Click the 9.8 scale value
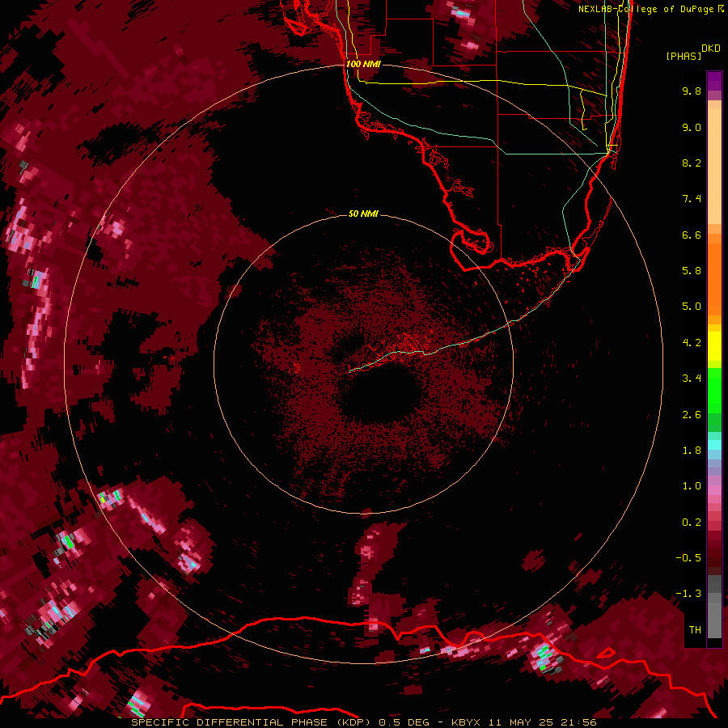The width and height of the screenshot is (728, 728). pyautogui.click(x=692, y=91)
